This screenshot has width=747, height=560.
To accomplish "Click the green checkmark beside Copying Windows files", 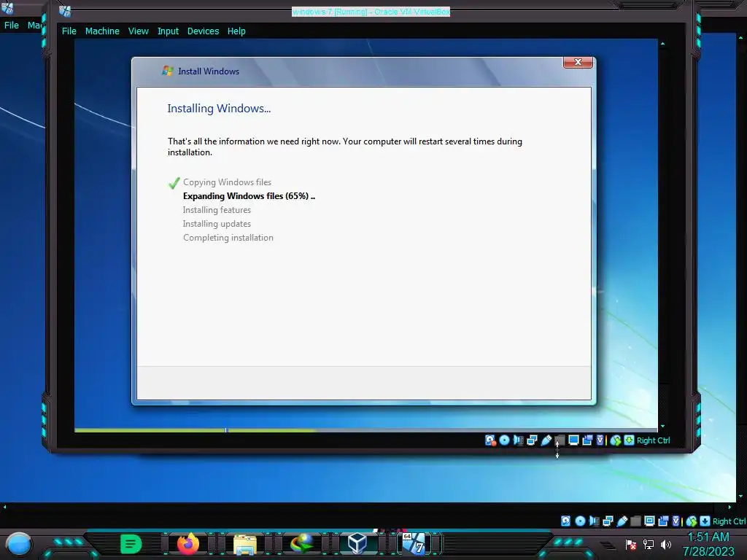I will (174, 183).
